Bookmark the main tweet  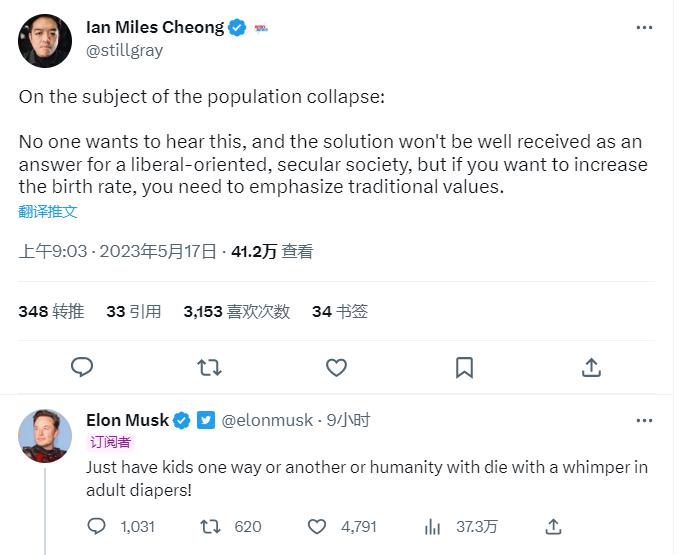pos(464,368)
